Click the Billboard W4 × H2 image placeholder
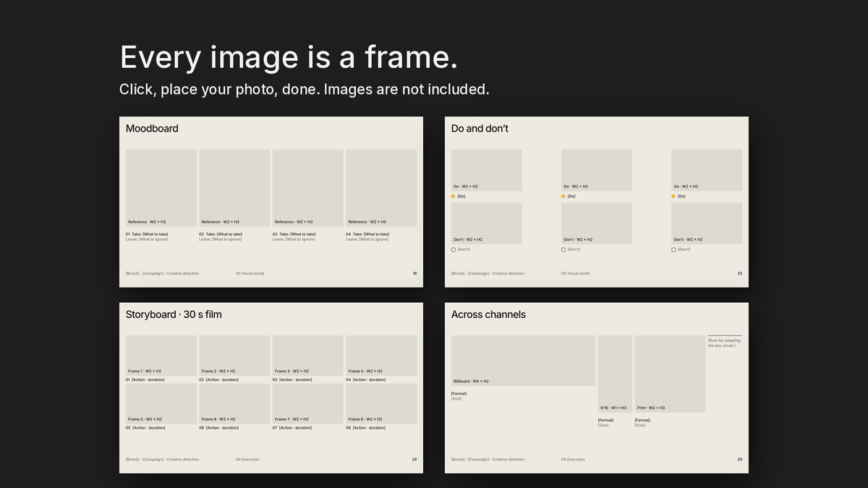This screenshot has width=868, height=488. 523,361
